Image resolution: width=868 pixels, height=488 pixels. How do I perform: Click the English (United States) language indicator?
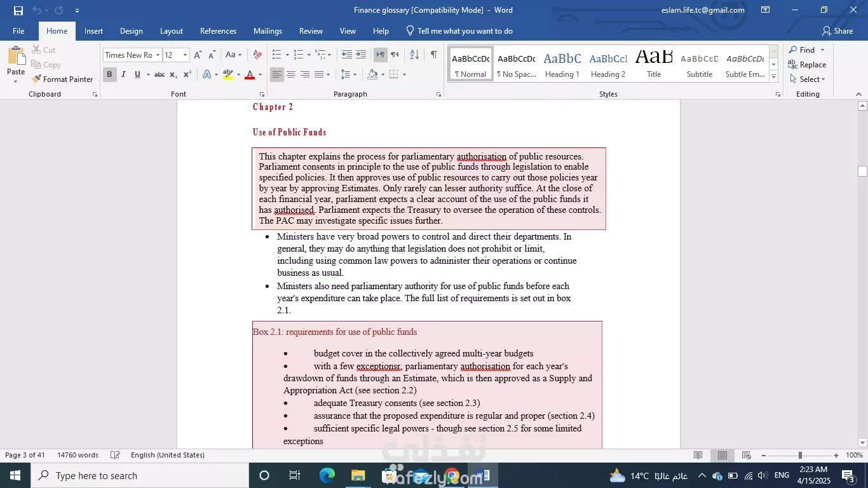pos(168,456)
